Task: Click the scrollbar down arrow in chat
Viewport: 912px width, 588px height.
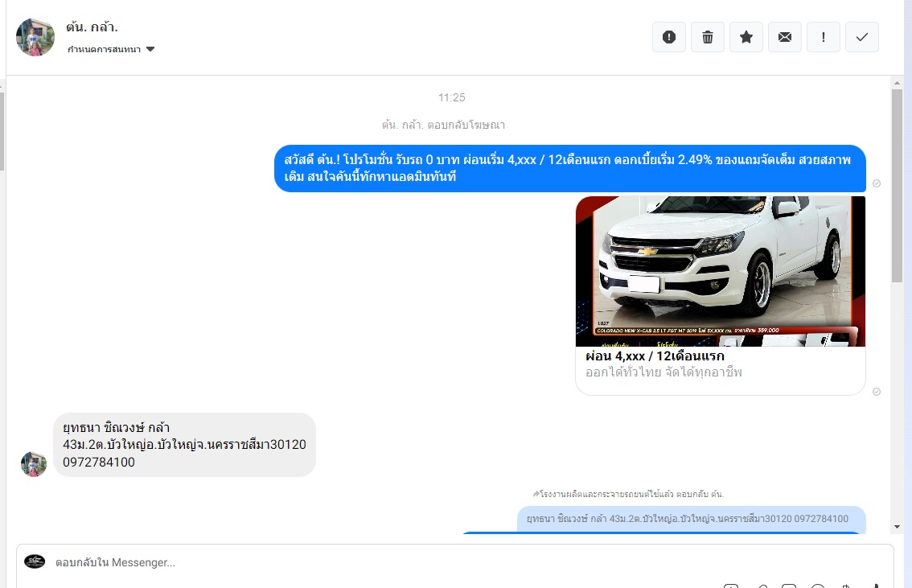Action: click(x=898, y=526)
